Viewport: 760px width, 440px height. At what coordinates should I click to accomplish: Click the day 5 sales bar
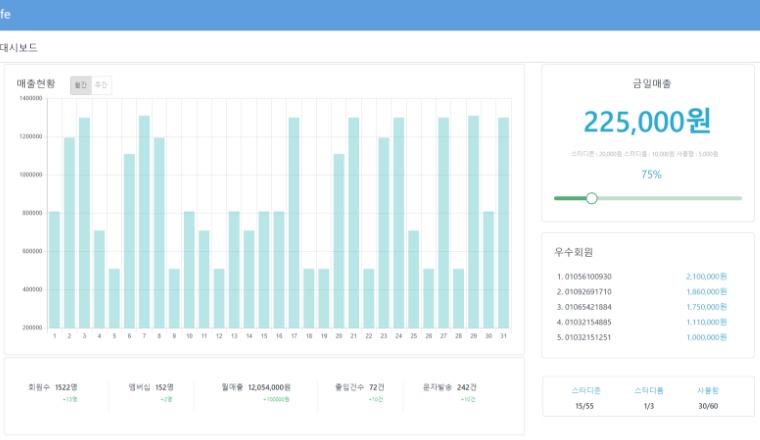click(x=114, y=299)
